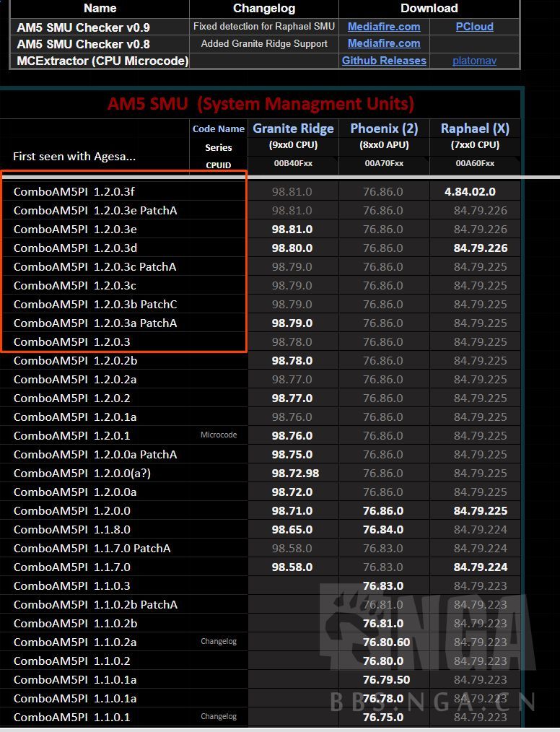Select the Raphael (X) column header

475,128
